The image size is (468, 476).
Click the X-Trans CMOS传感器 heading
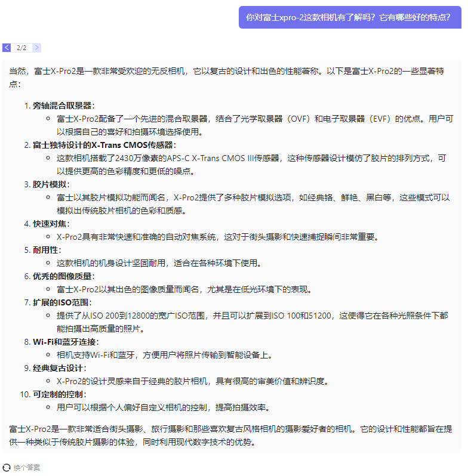(x=104, y=145)
